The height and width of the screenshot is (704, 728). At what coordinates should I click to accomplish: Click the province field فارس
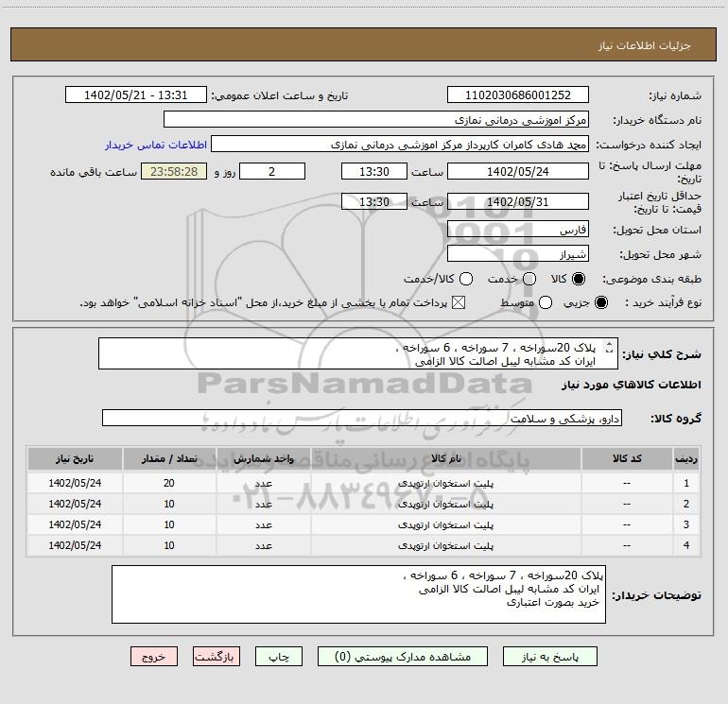pyautogui.click(x=518, y=229)
